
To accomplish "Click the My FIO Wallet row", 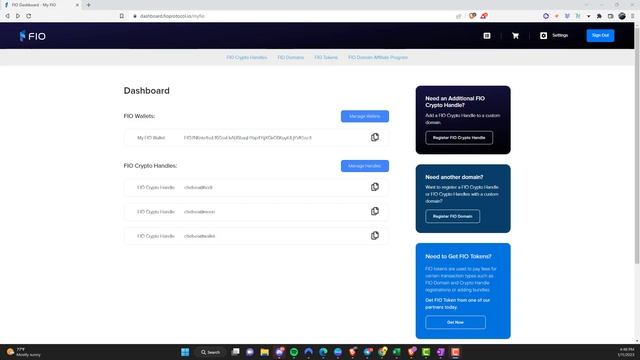I will point(256,138).
